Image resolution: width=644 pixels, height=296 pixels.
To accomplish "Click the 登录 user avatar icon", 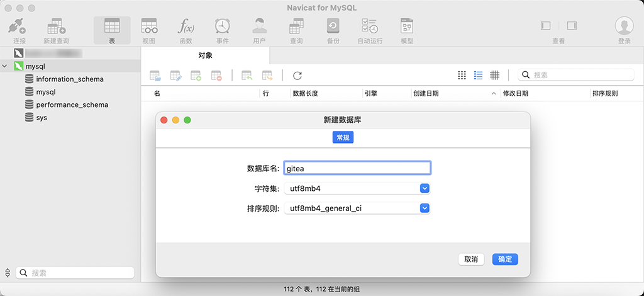I will tap(624, 25).
